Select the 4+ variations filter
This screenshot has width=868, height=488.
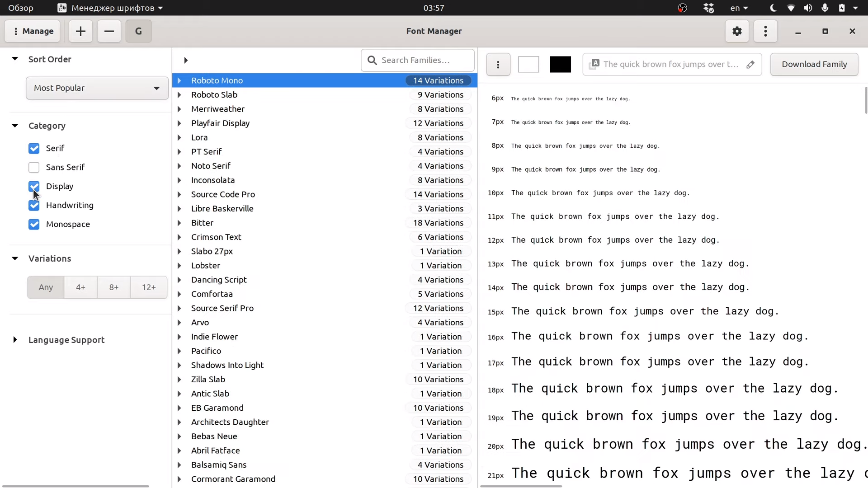80,287
